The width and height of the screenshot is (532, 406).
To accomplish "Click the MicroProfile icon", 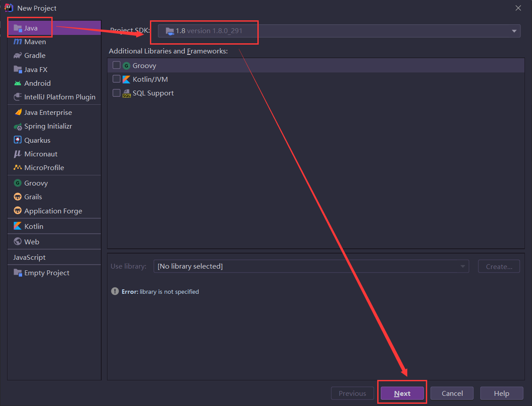I will tap(18, 167).
